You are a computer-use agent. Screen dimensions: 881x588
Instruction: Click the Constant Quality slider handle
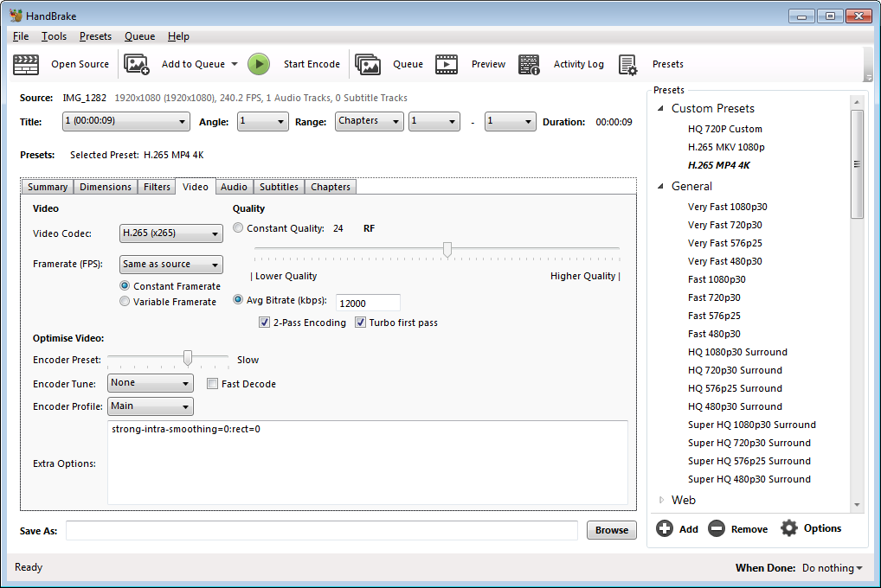[x=447, y=249]
